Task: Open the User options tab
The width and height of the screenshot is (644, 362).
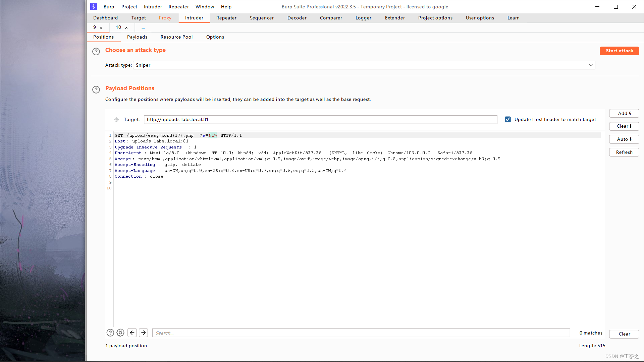Action: 480,18
